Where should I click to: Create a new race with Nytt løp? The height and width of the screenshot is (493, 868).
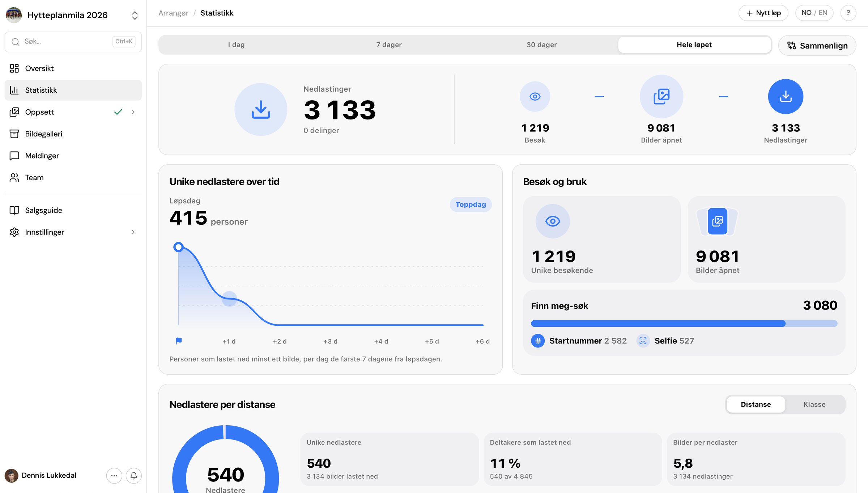(x=763, y=13)
